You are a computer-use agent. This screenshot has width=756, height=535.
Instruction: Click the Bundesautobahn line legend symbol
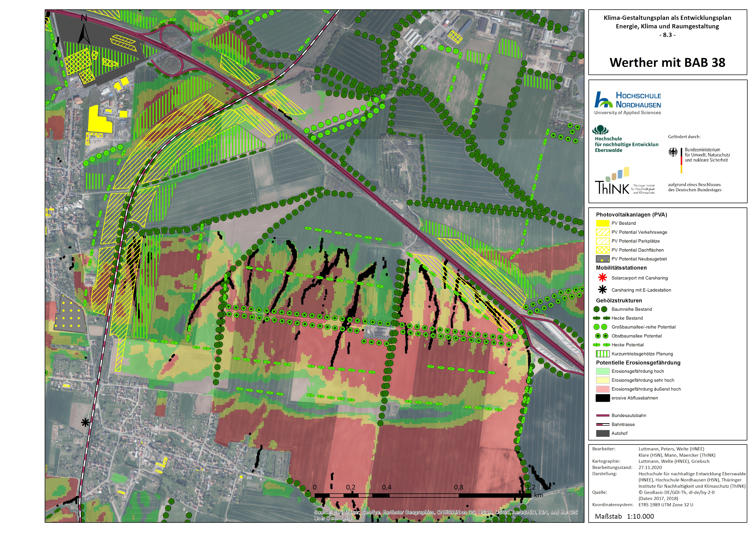click(x=603, y=416)
